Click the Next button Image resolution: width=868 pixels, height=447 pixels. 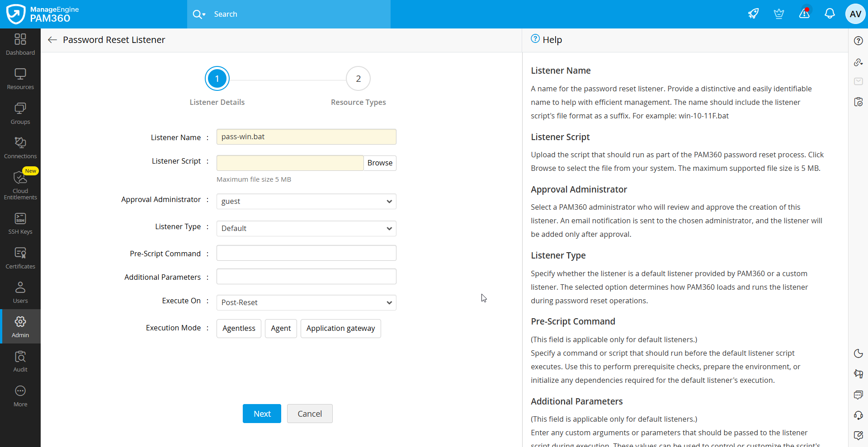262,414
